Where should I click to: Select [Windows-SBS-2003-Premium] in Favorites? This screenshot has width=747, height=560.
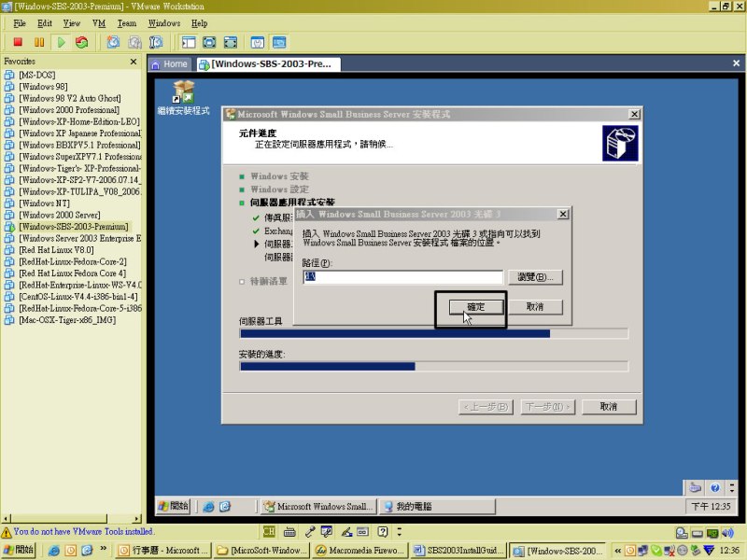(74, 227)
